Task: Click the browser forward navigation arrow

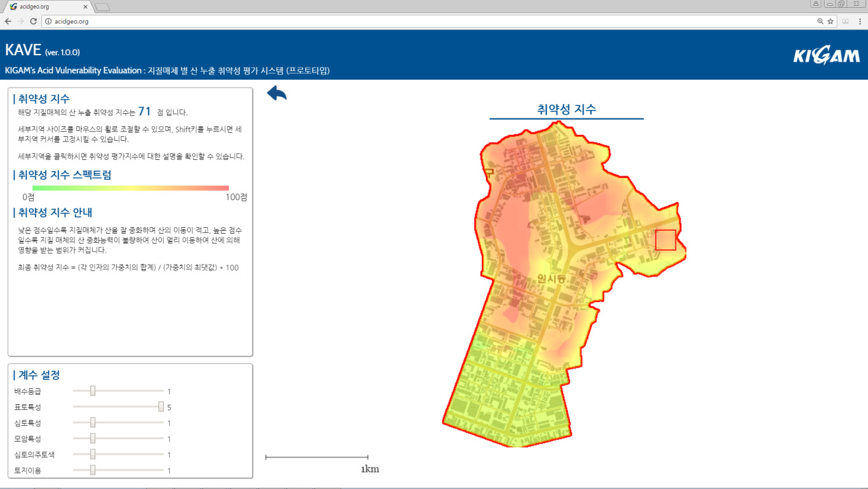Action: 20,21
